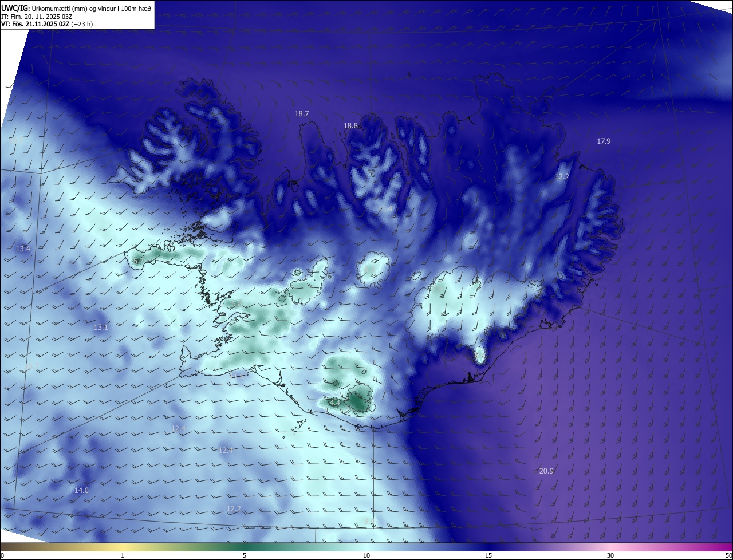Click the colorbar tick label 0
The width and height of the screenshot is (733, 560).
pos(2,555)
